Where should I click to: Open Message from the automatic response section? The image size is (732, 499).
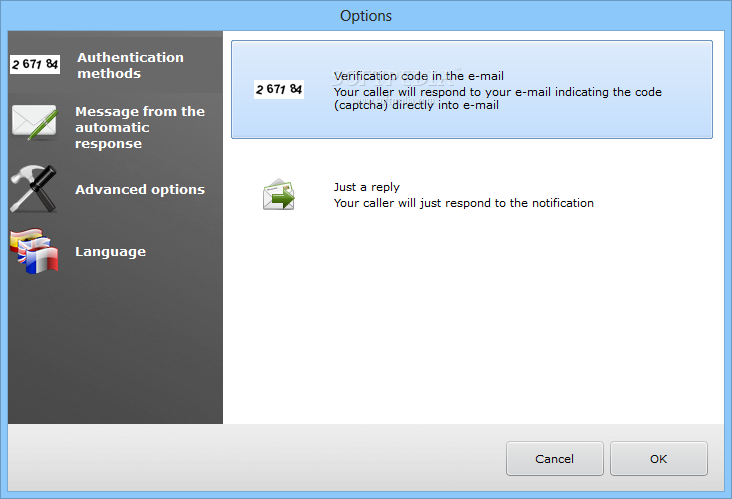pos(115,127)
